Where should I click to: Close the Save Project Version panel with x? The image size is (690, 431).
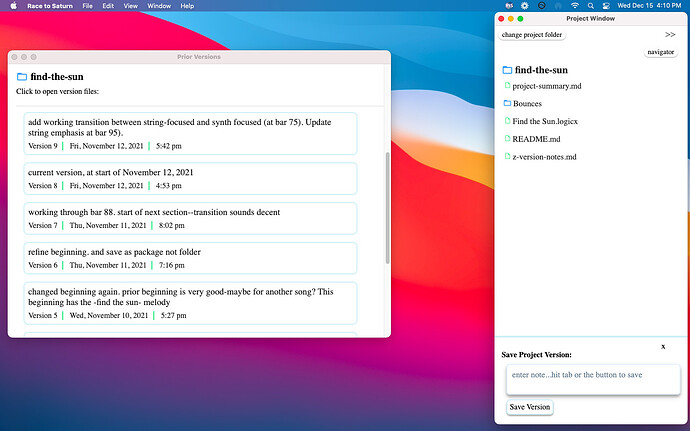pos(663,347)
